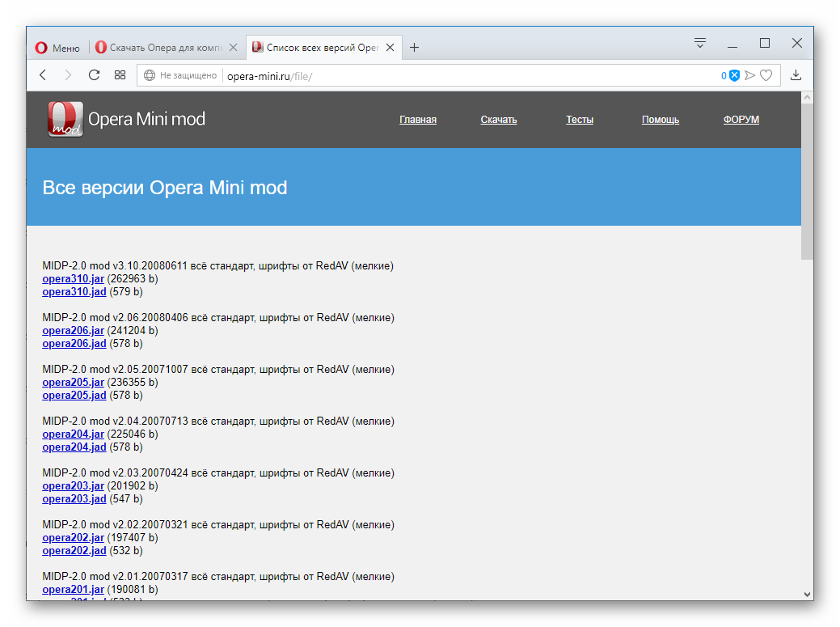The height and width of the screenshot is (627, 840).
Task: Download opera204.jar
Action: [x=74, y=434]
